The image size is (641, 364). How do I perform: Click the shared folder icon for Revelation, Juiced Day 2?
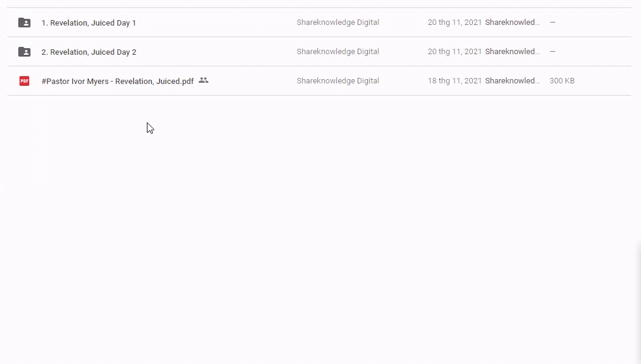[24, 52]
